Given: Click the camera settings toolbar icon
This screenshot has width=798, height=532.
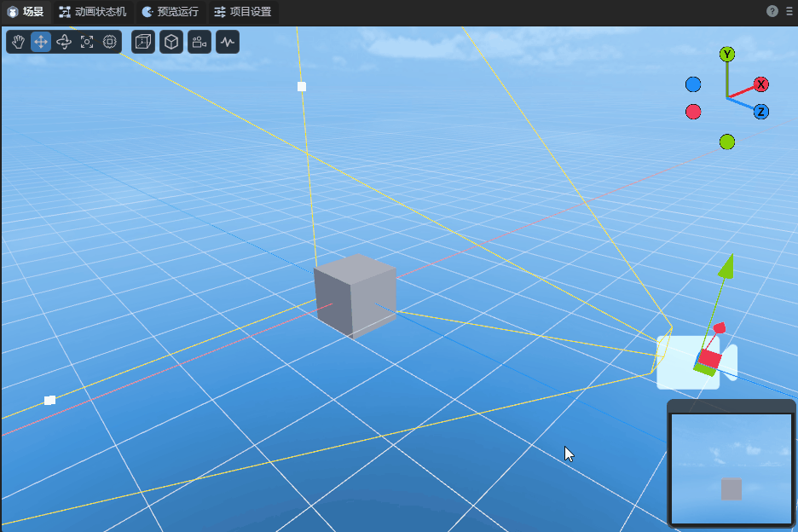Looking at the screenshot, I should coord(199,42).
